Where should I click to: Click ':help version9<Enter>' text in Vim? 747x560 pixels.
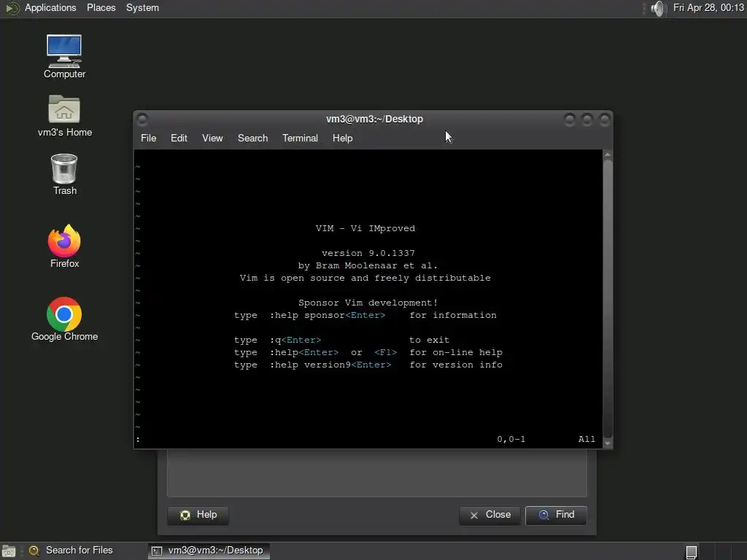tap(330, 365)
